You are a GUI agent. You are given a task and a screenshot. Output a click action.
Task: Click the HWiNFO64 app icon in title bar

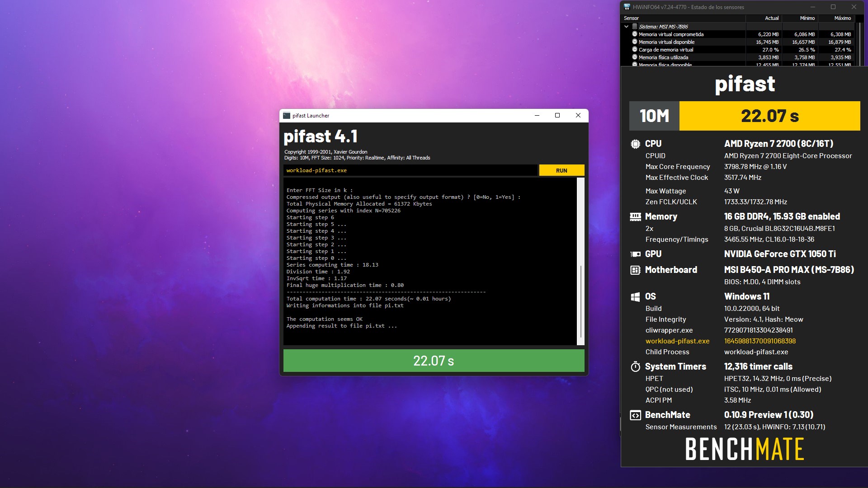tap(627, 7)
